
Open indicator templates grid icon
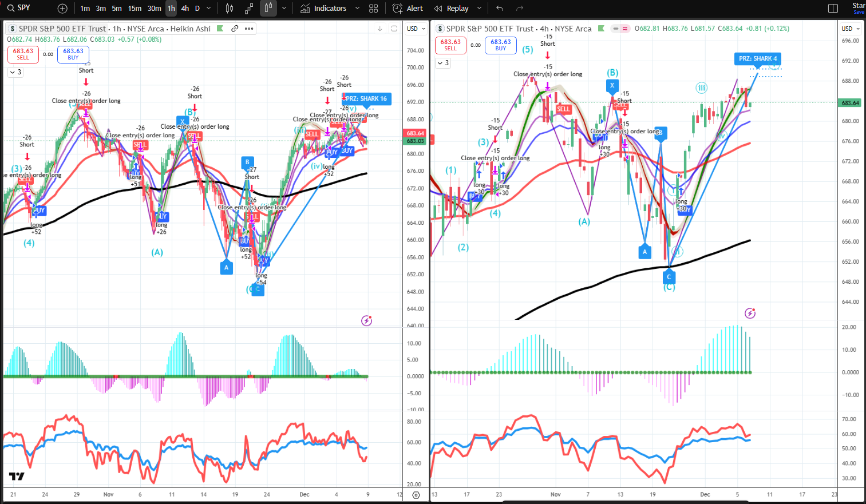374,9
